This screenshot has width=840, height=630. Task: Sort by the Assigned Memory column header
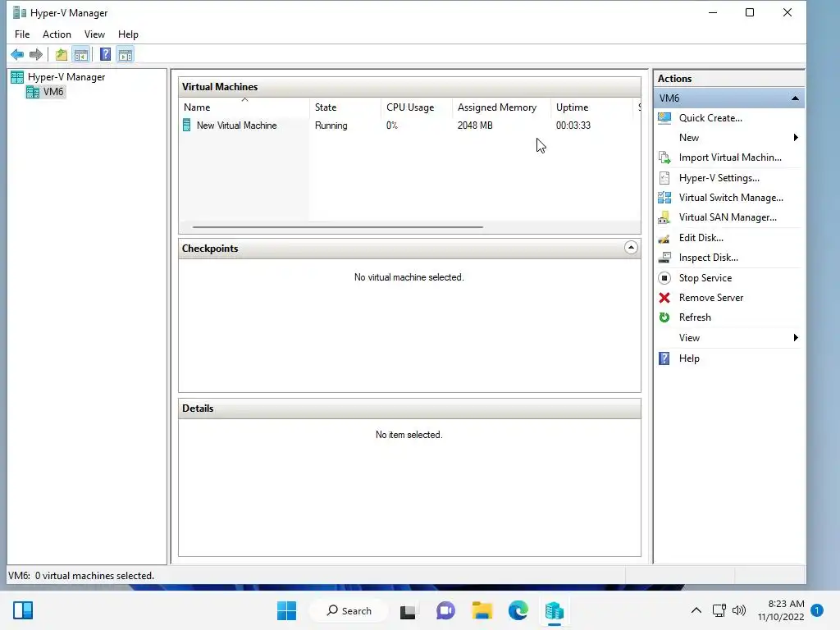click(501, 107)
